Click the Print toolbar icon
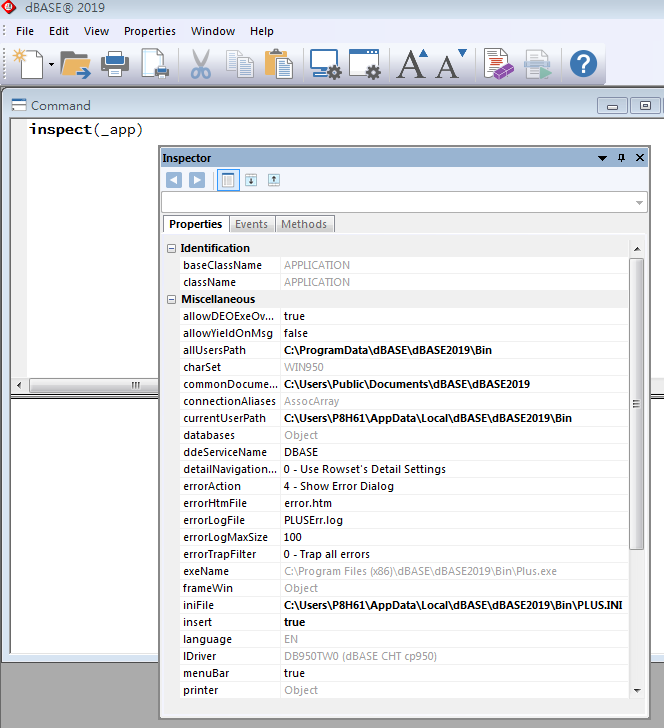Screen dimensions: 664x728 (115, 64)
